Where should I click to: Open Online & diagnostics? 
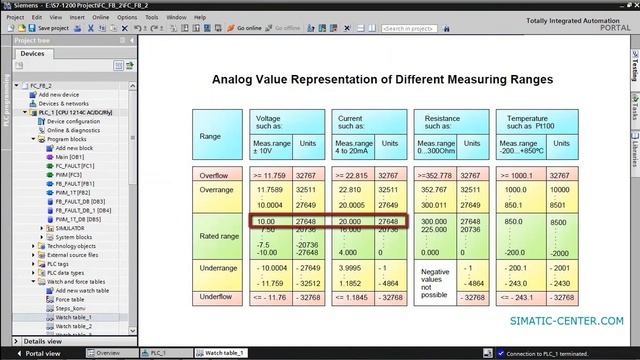73,130
